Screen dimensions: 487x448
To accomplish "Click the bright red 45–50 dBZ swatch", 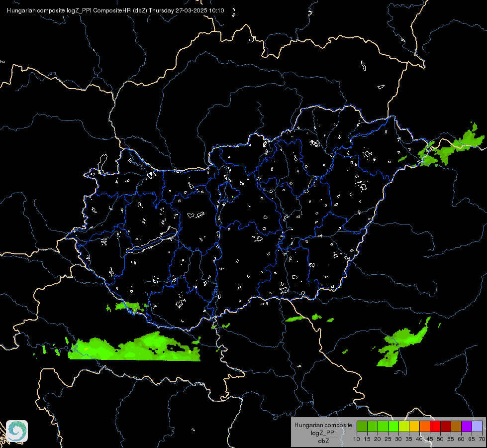I will [x=435, y=426].
